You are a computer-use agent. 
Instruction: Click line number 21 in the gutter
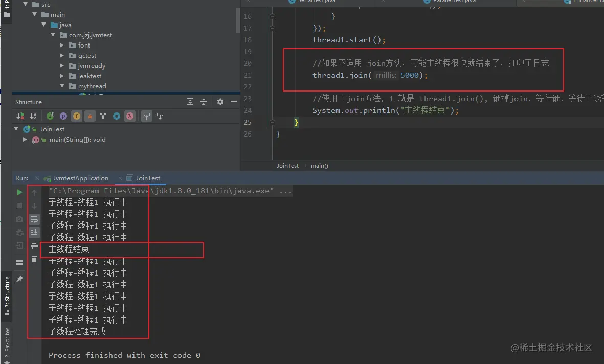(x=248, y=75)
